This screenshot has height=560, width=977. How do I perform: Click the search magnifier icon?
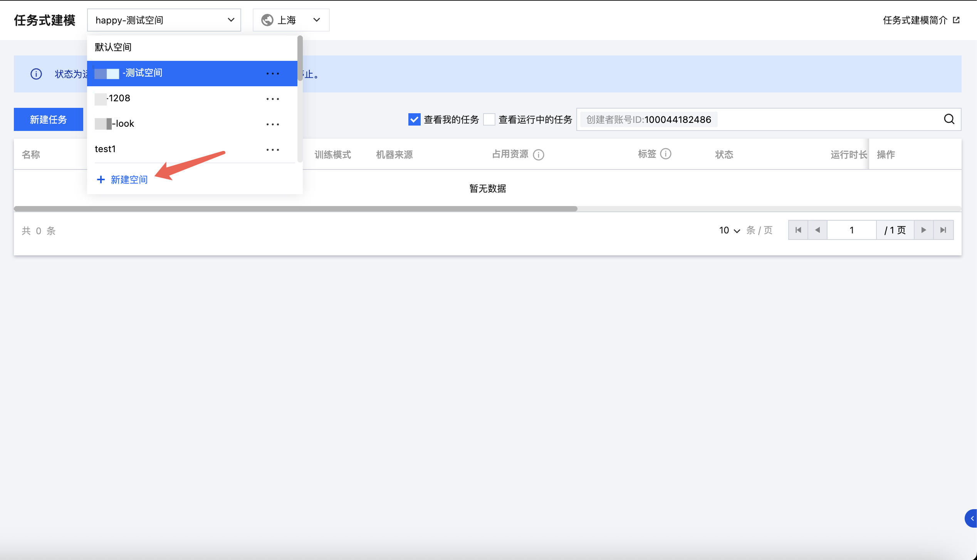click(x=949, y=119)
